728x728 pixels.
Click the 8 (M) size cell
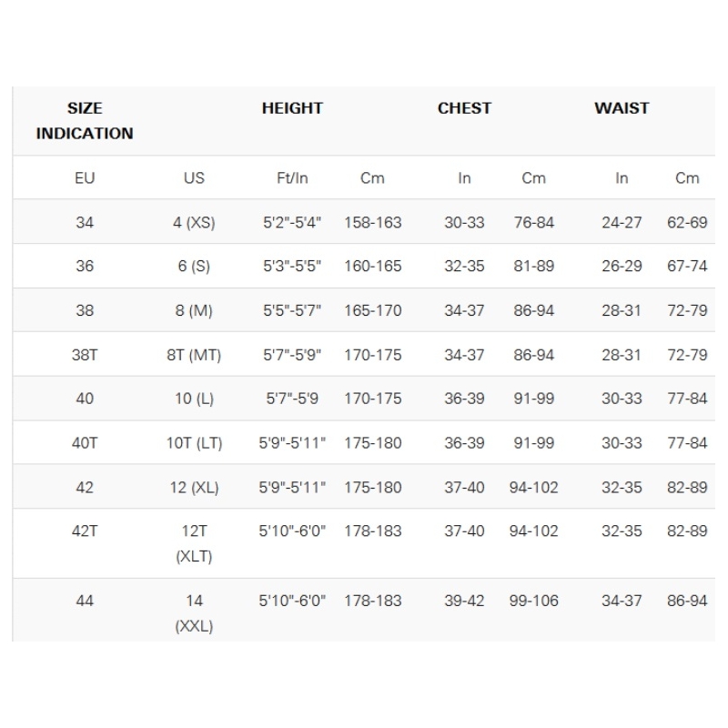click(x=194, y=310)
